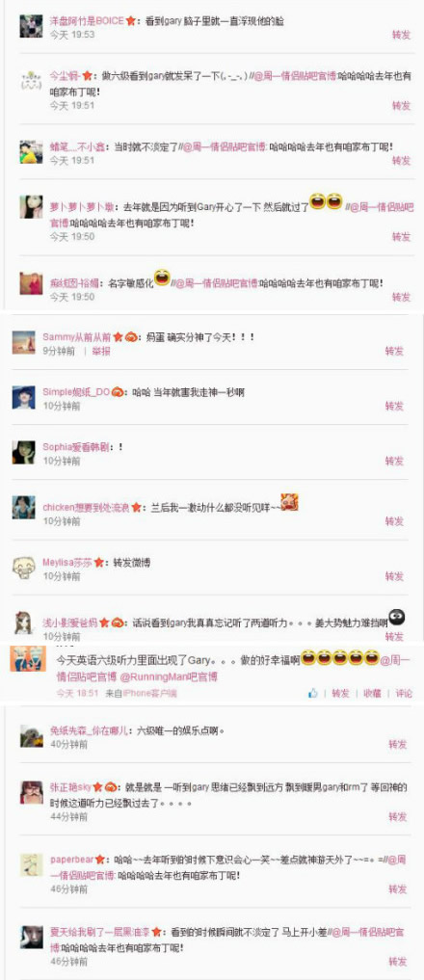Click the membership crown icon beside Simple妮纸_DO
The height and width of the screenshot is (980, 424).
tap(119, 392)
